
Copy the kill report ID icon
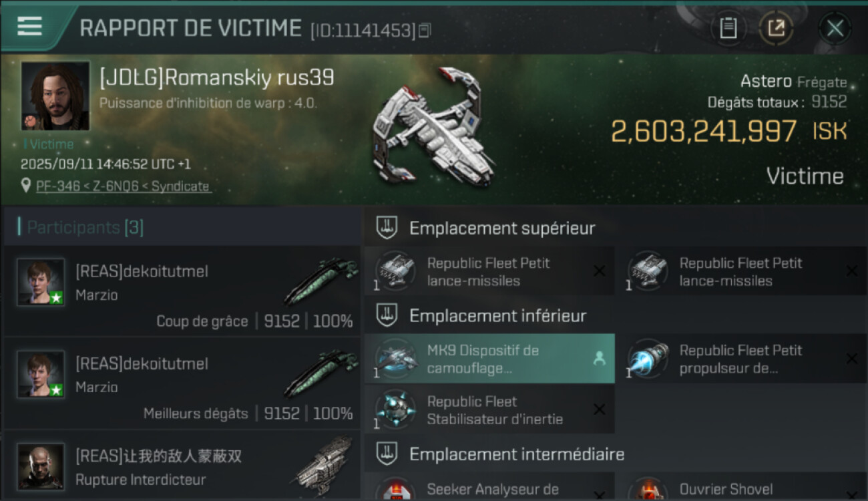point(425,30)
